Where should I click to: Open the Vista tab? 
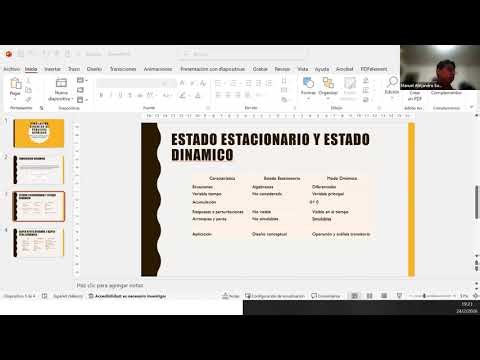click(303, 69)
